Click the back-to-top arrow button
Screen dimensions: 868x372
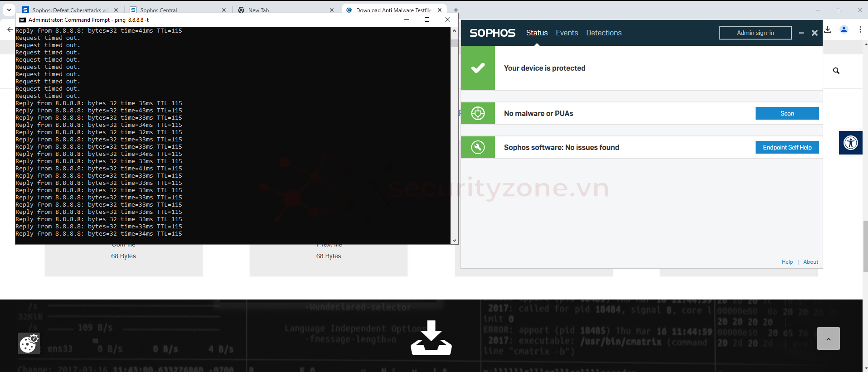point(828,338)
